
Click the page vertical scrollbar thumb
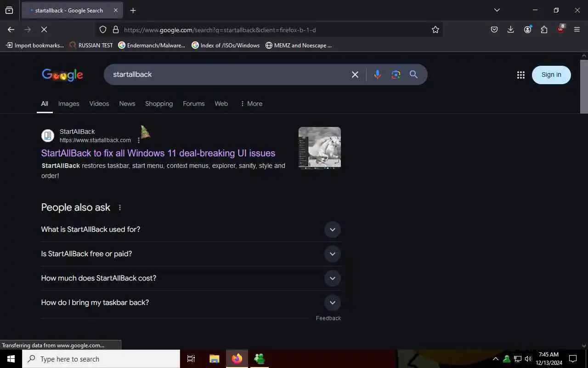(584, 86)
